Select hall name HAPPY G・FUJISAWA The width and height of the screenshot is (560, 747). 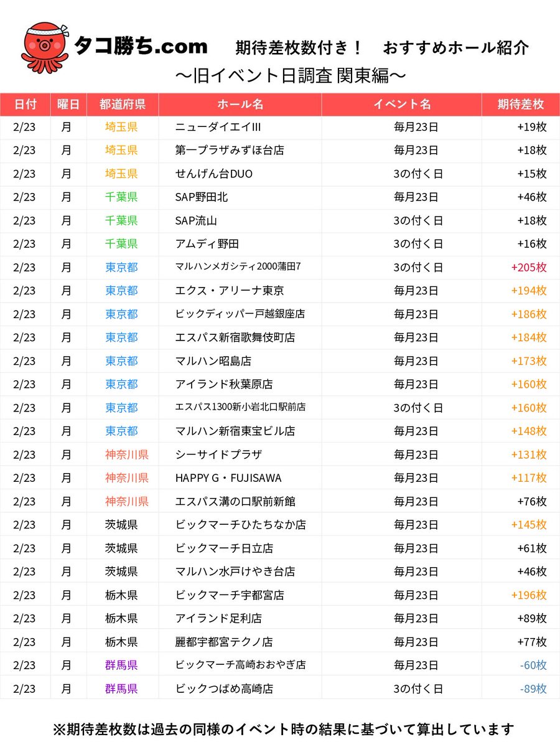click(x=228, y=478)
